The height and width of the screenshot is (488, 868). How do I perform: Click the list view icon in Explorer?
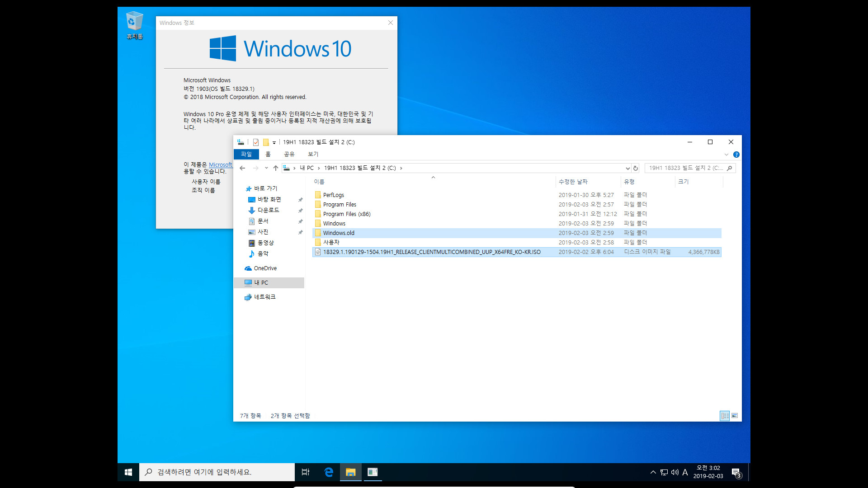point(725,415)
